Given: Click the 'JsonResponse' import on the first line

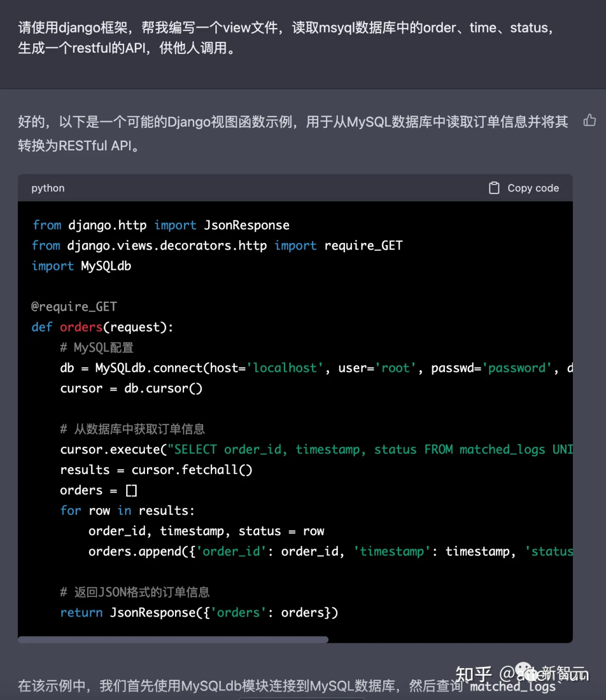Looking at the screenshot, I should (x=246, y=225).
